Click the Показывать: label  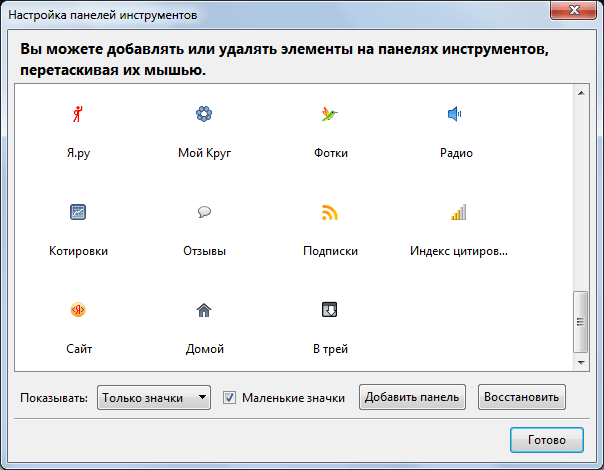54,398
